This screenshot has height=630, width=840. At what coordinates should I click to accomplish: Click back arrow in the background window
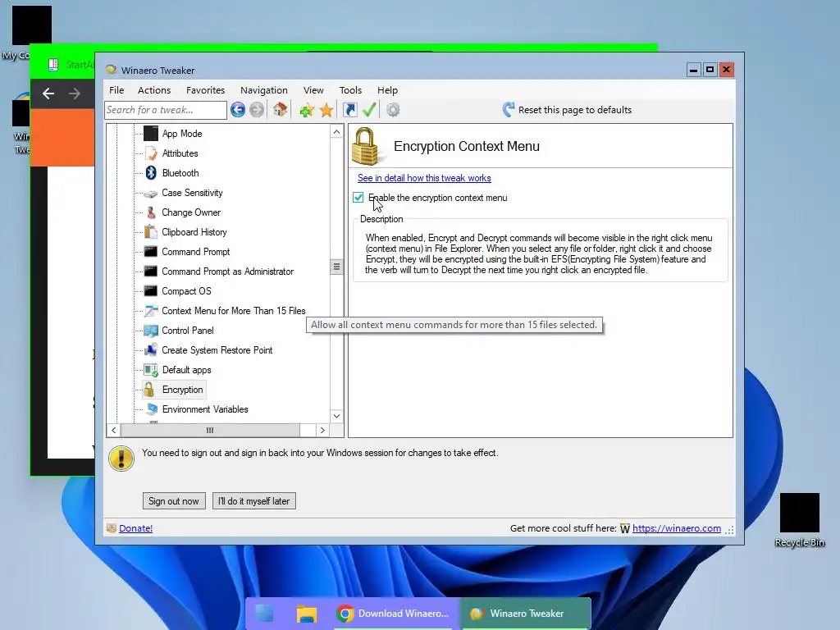tap(48, 94)
